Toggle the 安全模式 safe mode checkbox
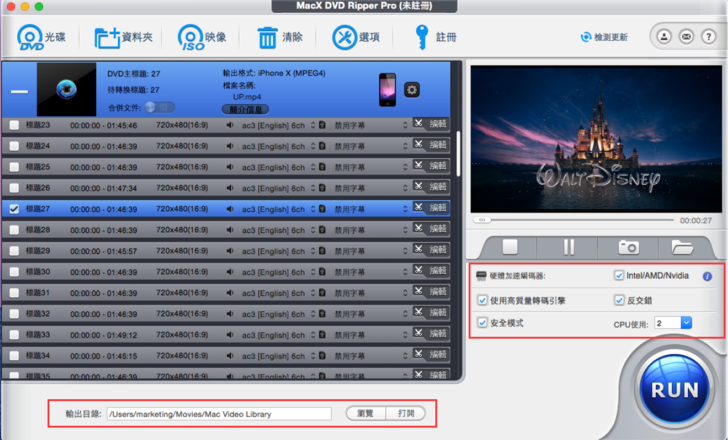Viewport: 728px width, 440px height. pyautogui.click(x=482, y=323)
